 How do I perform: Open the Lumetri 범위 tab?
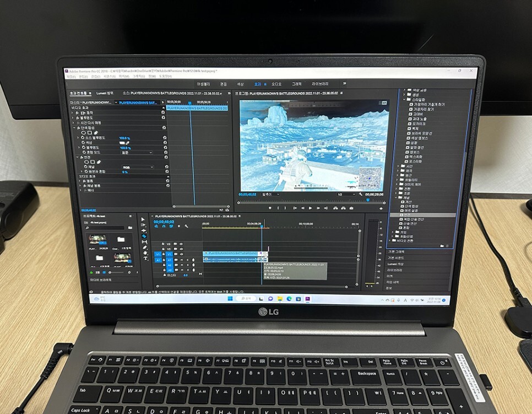coord(105,93)
